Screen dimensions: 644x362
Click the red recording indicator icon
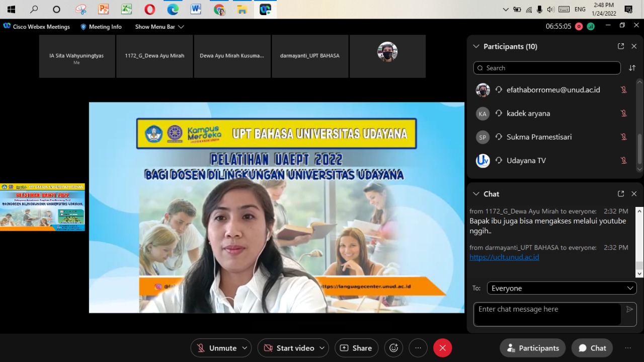579,27
